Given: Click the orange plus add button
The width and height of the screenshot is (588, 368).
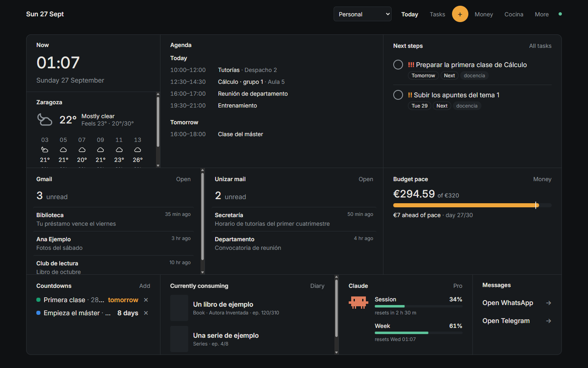Looking at the screenshot, I should pos(460,14).
